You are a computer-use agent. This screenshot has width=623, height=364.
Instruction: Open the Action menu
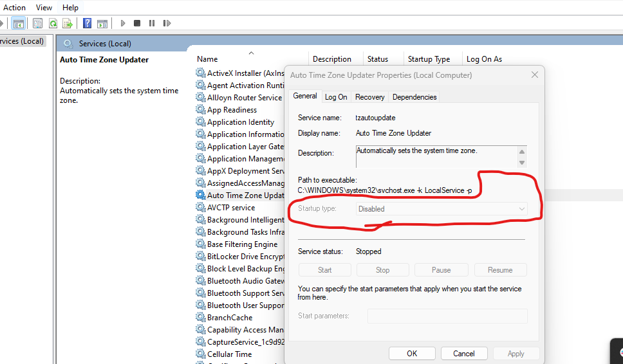(15, 7)
